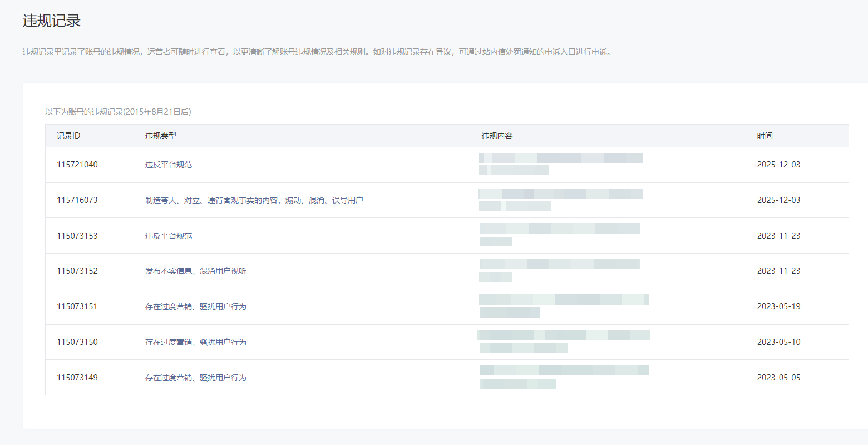Screen dimensions: 868x445
Task: Select record ID 115716073
Action: pyautogui.click(x=77, y=200)
